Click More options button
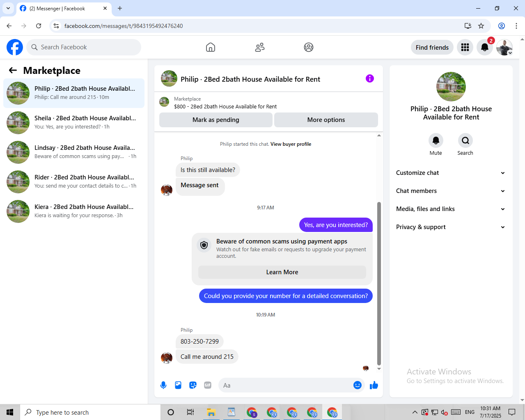 coord(326,120)
